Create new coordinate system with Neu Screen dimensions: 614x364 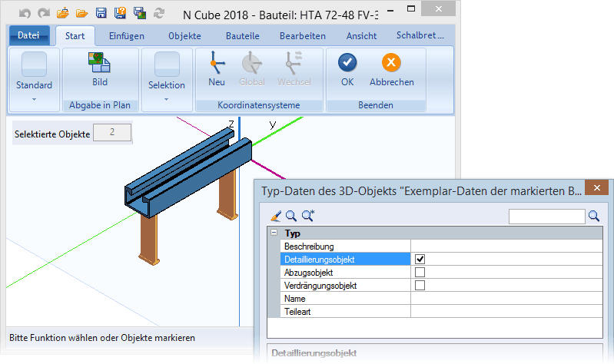(217, 63)
